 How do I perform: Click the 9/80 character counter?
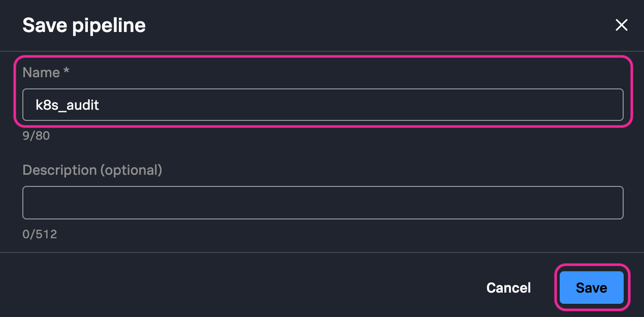[36, 136]
